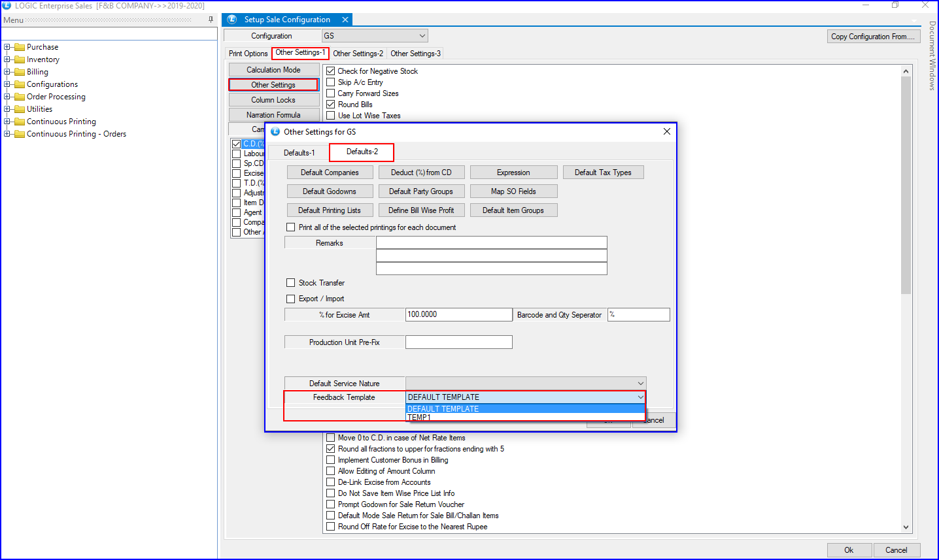
Task: Click the Purchase folder icon
Action: point(20,47)
